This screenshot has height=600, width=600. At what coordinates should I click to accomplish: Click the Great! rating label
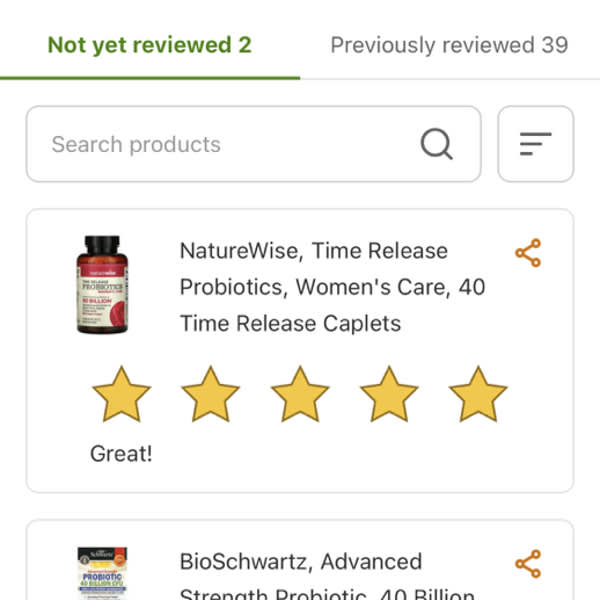[121, 454]
